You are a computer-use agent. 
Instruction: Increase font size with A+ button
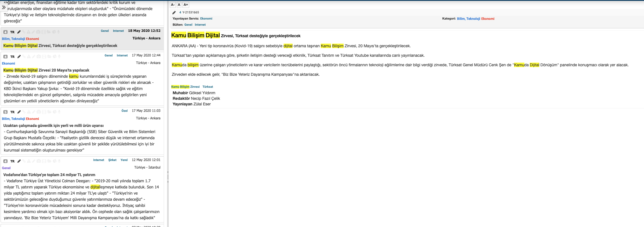186,5
